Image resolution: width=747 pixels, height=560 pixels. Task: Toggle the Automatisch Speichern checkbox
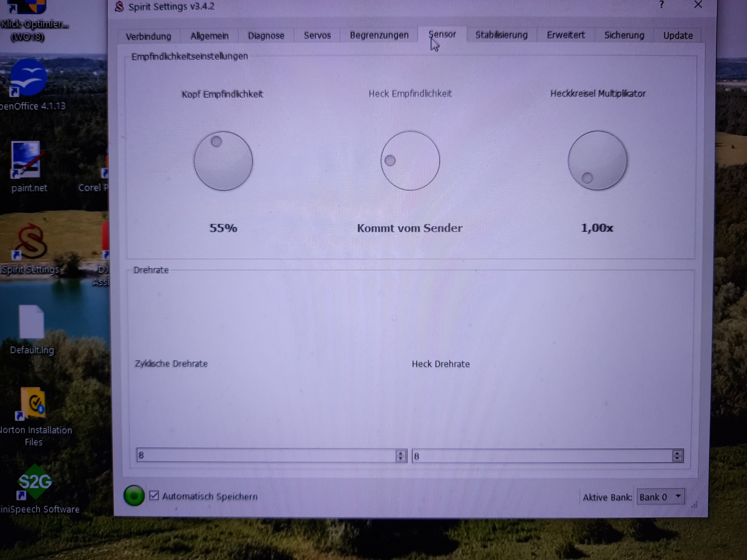click(154, 495)
